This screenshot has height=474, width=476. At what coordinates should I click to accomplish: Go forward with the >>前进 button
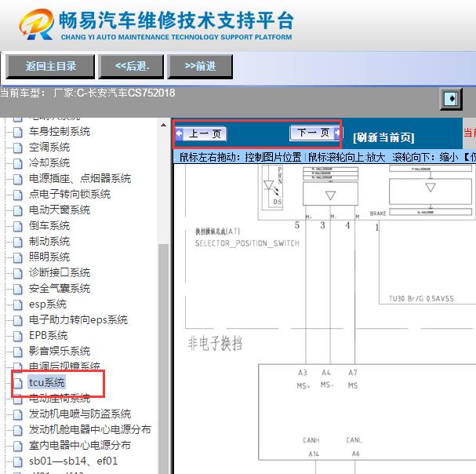click(200, 66)
